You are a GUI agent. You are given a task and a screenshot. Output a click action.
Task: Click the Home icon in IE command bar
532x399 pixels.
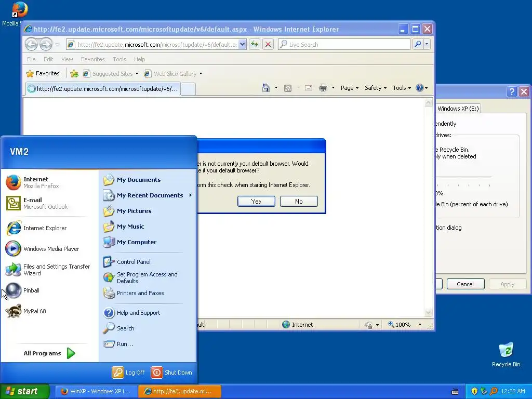click(266, 88)
